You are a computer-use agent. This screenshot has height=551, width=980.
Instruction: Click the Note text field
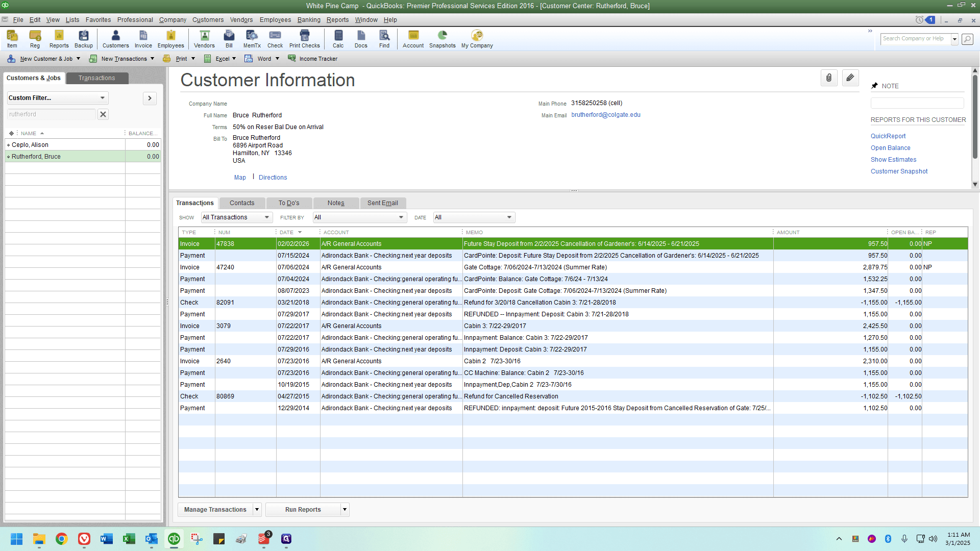point(917,103)
